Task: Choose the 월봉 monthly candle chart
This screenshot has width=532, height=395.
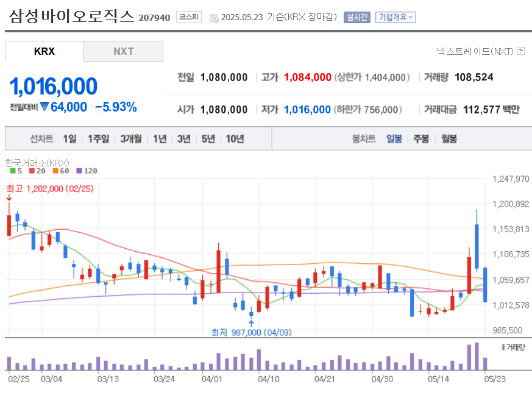Action: click(x=449, y=138)
